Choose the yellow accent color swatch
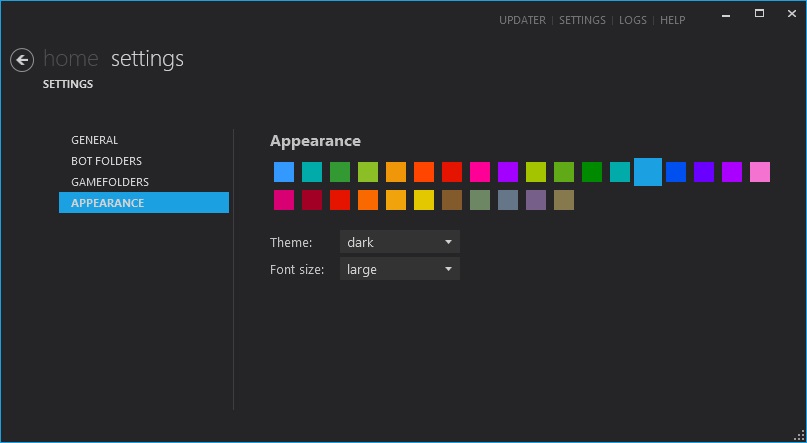Viewport: 807px width, 443px height. (x=424, y=200)
